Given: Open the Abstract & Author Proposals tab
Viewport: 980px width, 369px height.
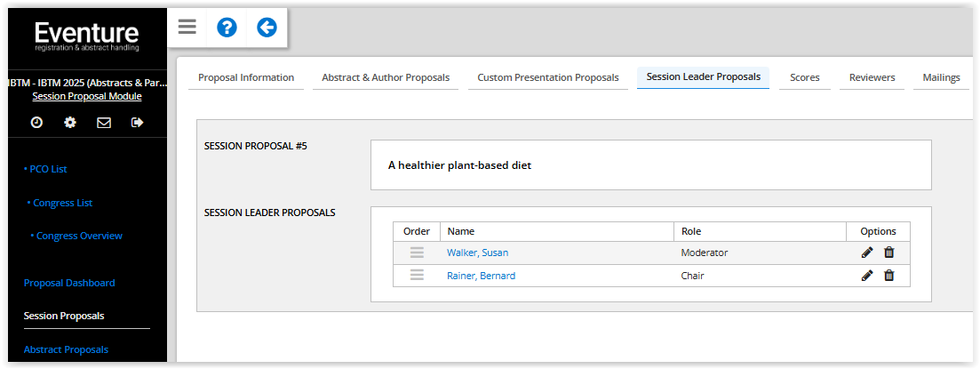Looking at the screenshot, I should pyautogui.click(x=386, y=77).
